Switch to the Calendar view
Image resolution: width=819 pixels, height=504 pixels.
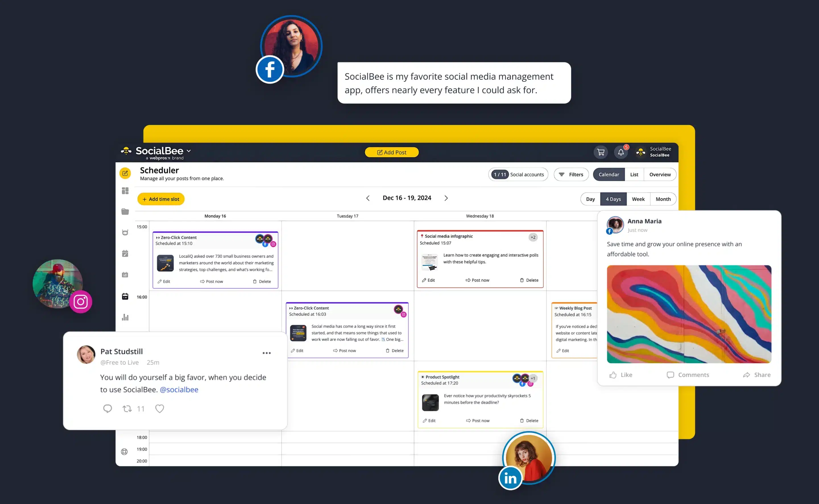click(x=609, y=174)
